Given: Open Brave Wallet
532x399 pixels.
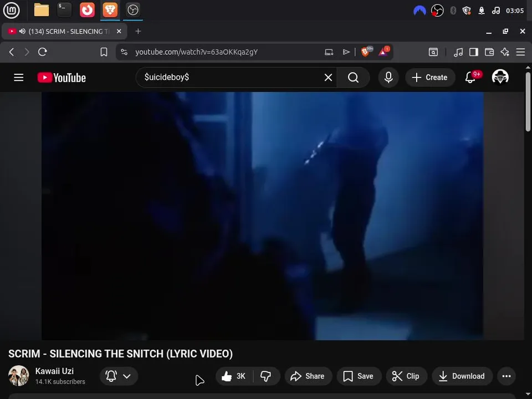Looking at the screenshot, I should click(x=489, y=52).
